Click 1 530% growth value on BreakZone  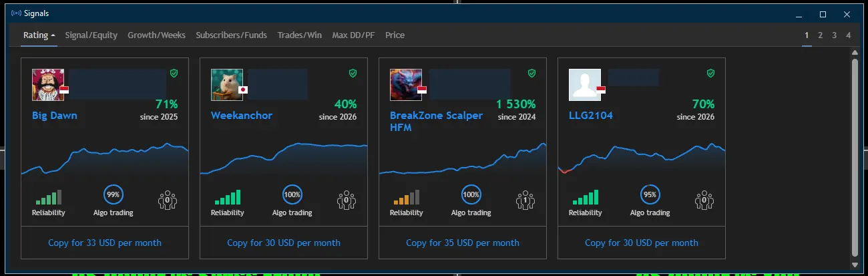515,104
